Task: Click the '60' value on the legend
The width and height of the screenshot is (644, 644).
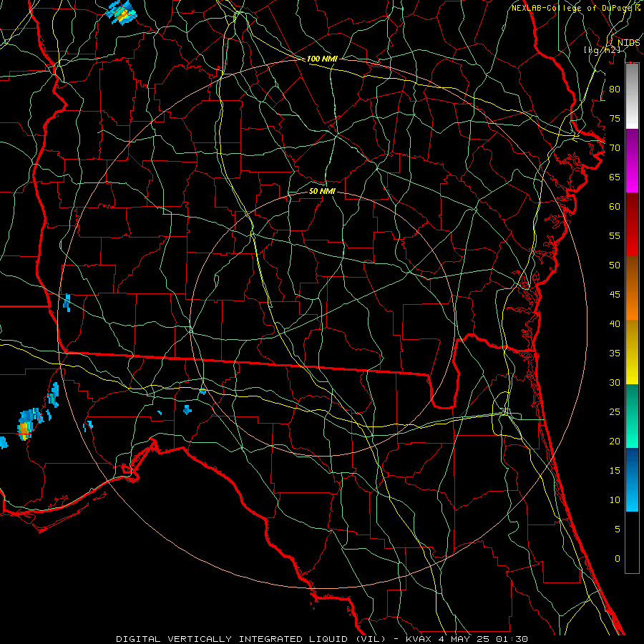Action: [x=615, y=207]
